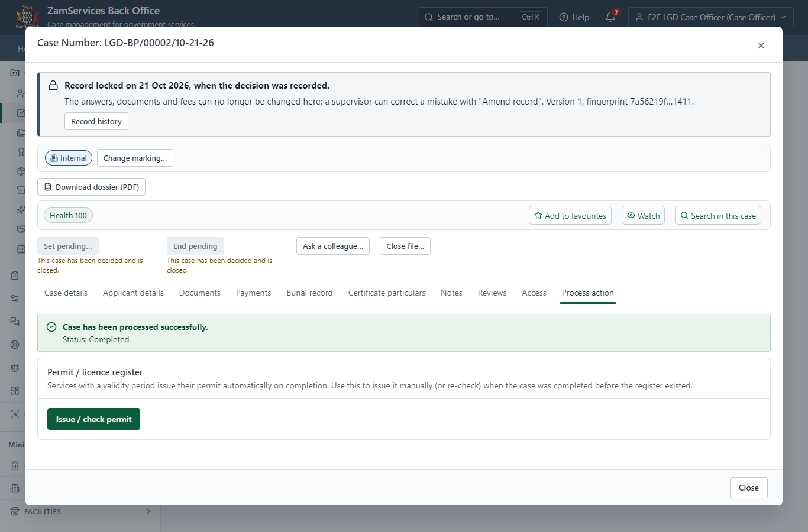Switch to the Notes tab
The height and width of the screenshot is (532, 808).
pos(451,293)
